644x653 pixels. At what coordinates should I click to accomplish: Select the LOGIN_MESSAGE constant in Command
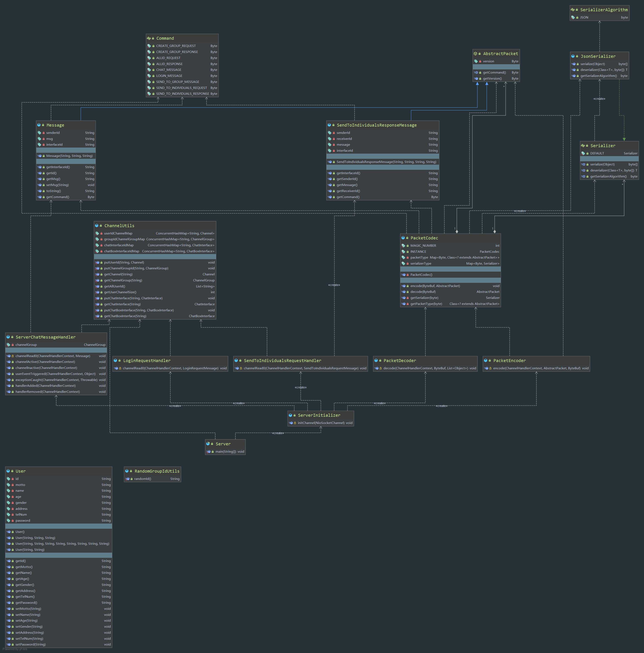182,76
